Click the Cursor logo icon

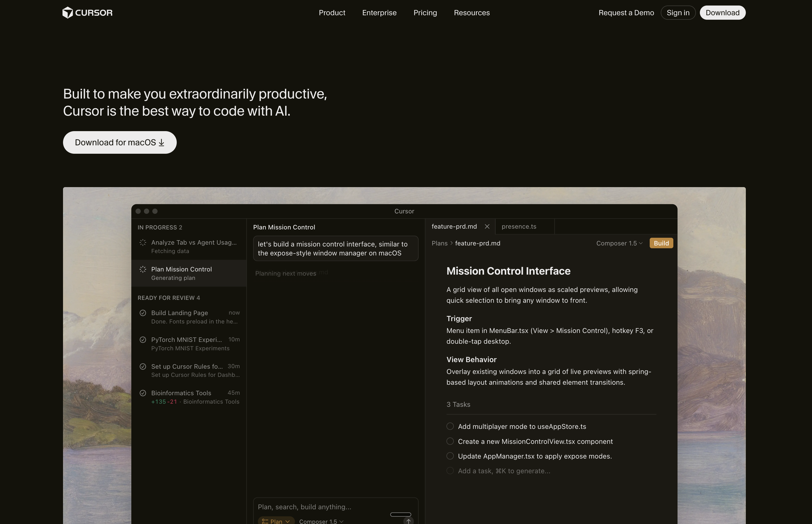[68, 13]
